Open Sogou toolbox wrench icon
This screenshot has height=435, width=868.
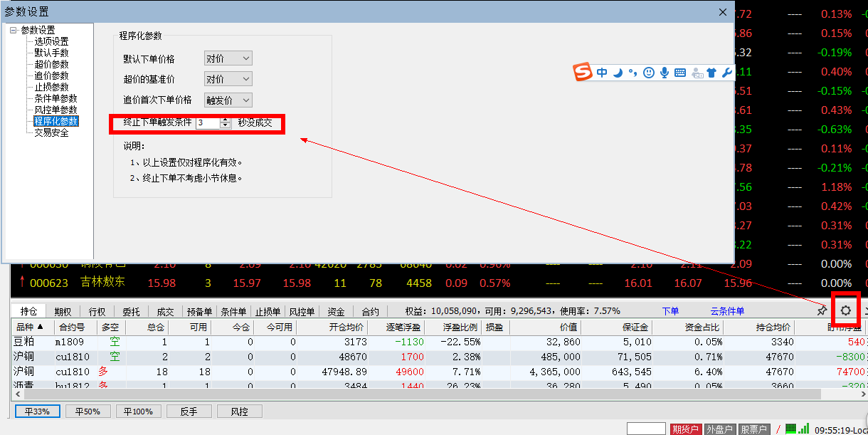click(x=726, y=73)
